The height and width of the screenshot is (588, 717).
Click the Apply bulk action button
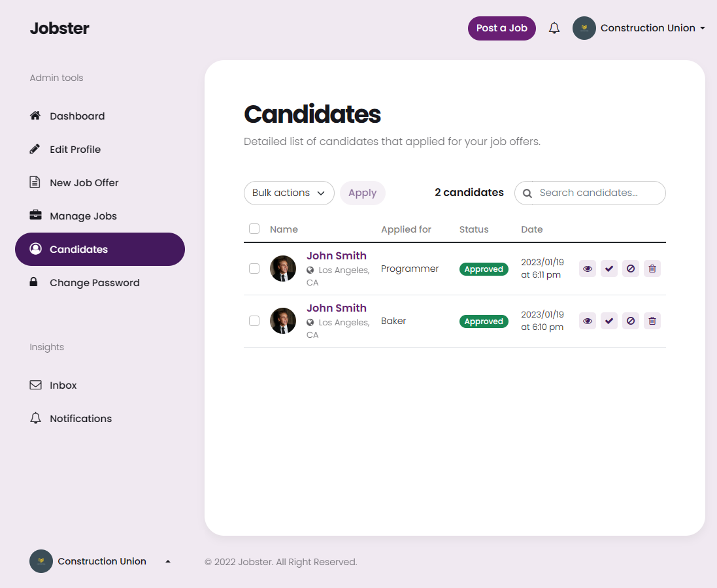pos(363,193)
